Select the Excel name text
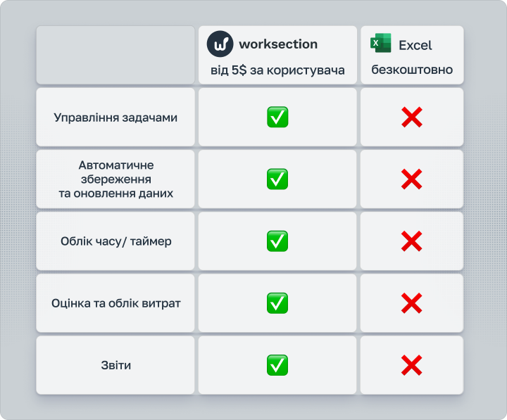Image resolution: width=507 pixels, height=420 pixels. (x=415, y=45)
